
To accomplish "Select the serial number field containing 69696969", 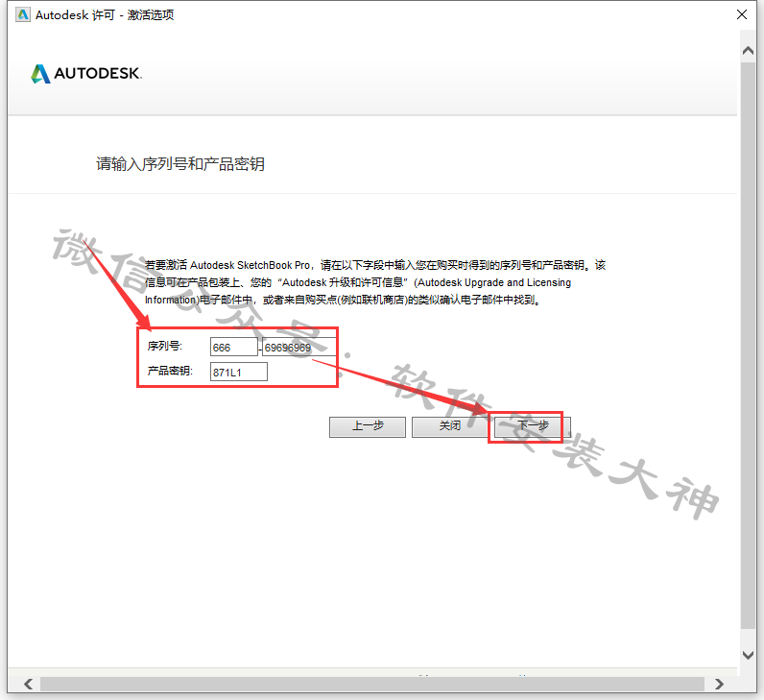I will tap(299, 347).
